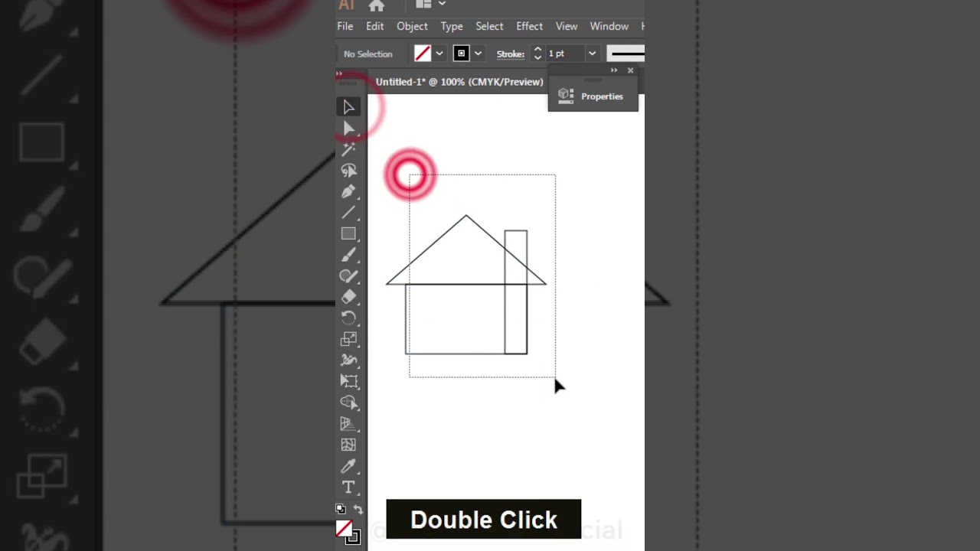Select the Selection tool arrow

coord(348,107)
